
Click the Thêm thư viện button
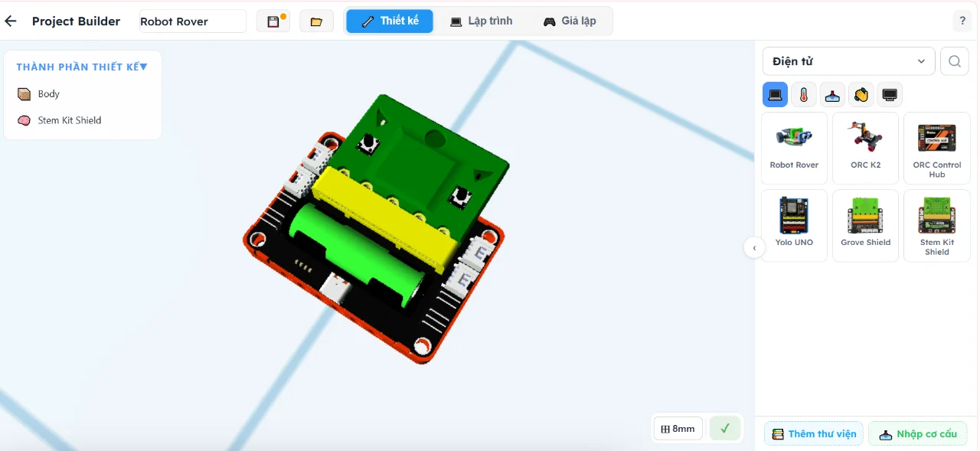tap(814, 433)
